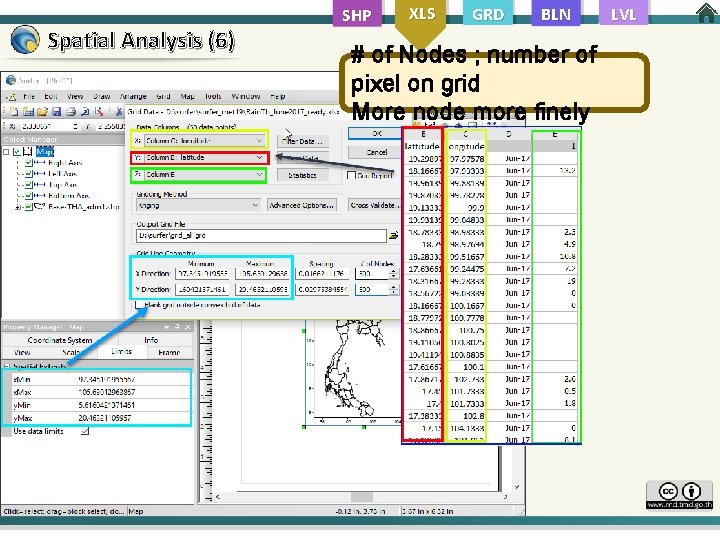Toggle the Use data limits checkbox
720x540 pixels.
pyautogui.click(x=85, y=431)
